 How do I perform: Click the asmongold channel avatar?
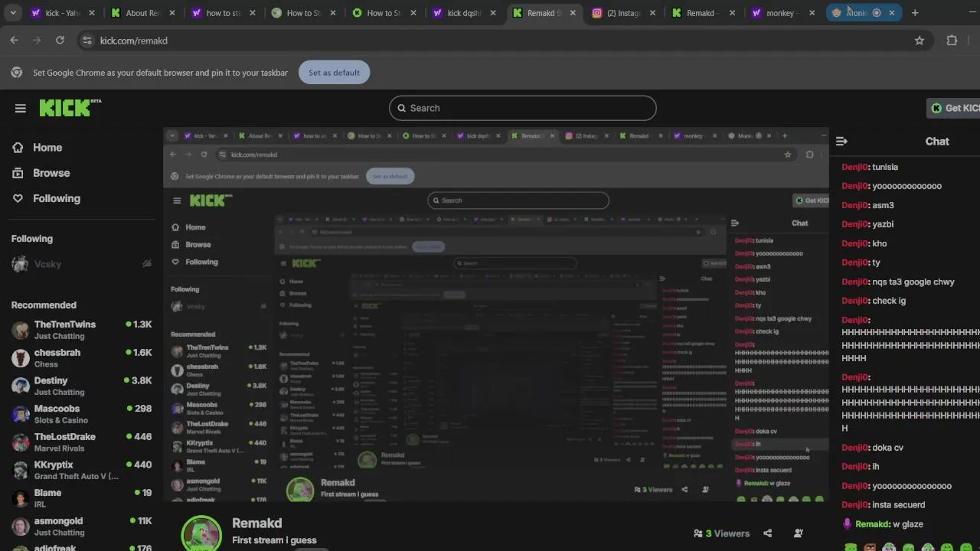click(21, 527)
